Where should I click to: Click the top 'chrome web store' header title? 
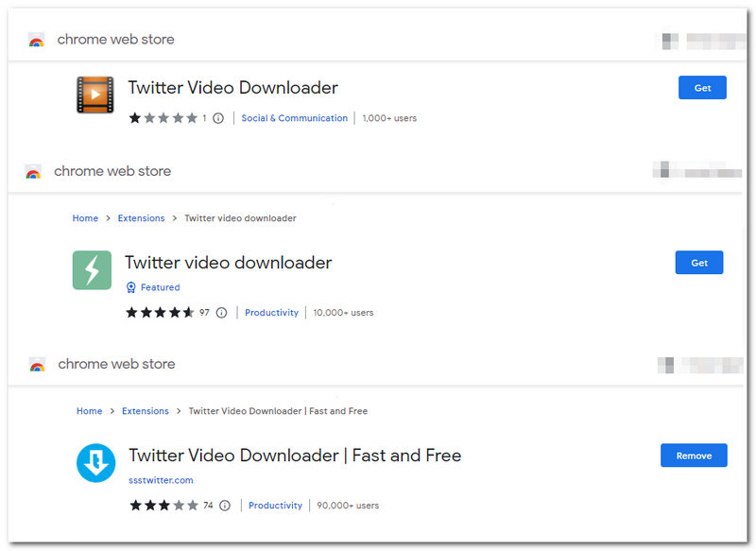pyautogui.click(x=115, y=40)
